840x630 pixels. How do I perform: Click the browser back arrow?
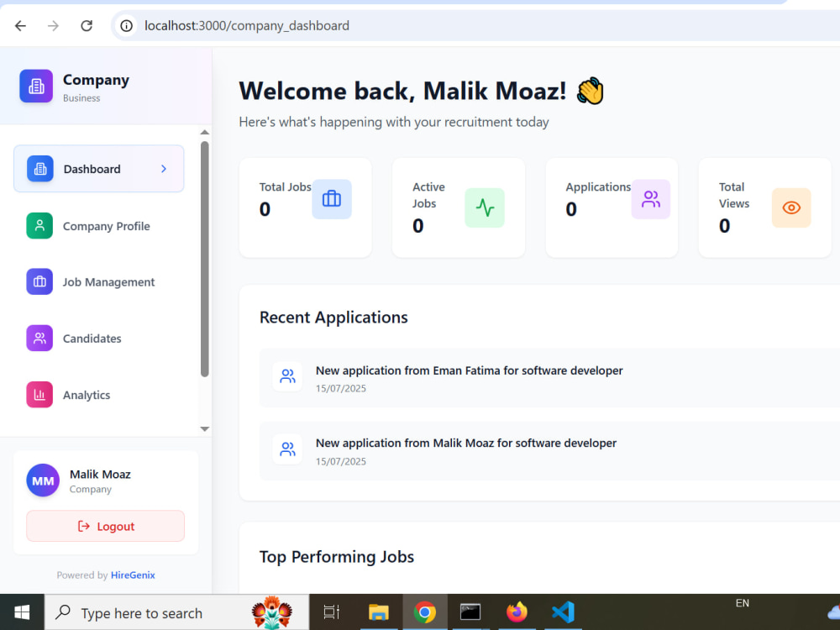click(x=20, y=26)
